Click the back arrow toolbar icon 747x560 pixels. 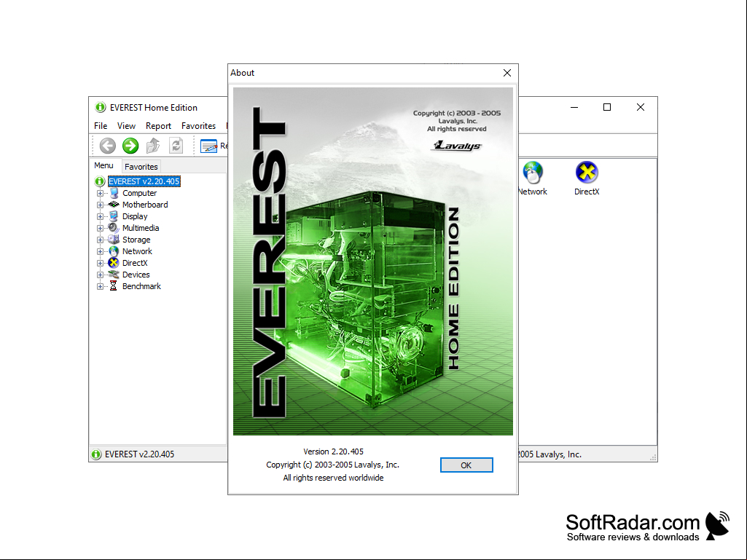pyautogui.click(x=108, y=146)
